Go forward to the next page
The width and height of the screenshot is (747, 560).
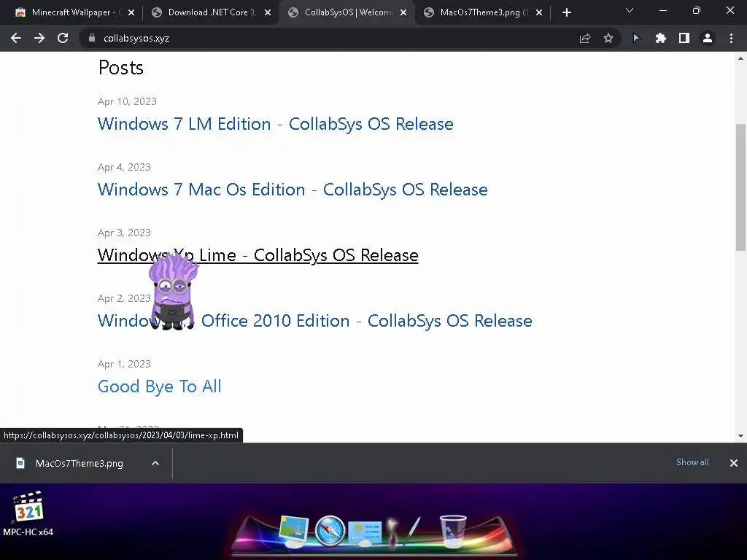tap(39, 38)
